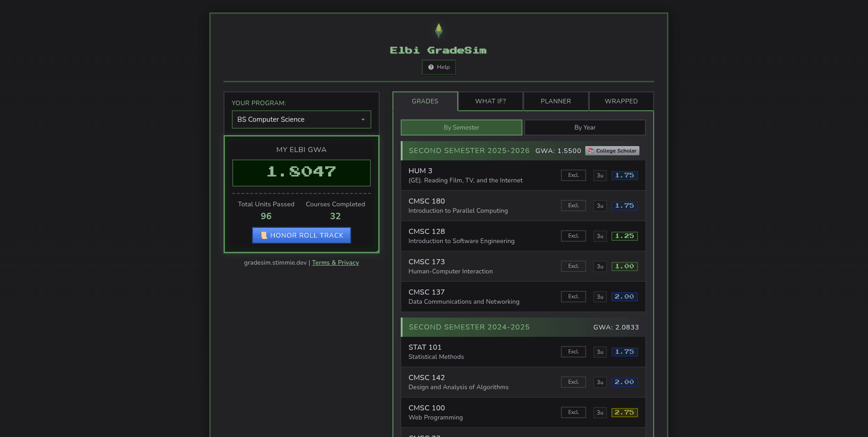Toggle Excl. for STAT 101
Image resolution: width=868 pixels, height=437 pixels.
pyautogui.click(x=573, y=352)
